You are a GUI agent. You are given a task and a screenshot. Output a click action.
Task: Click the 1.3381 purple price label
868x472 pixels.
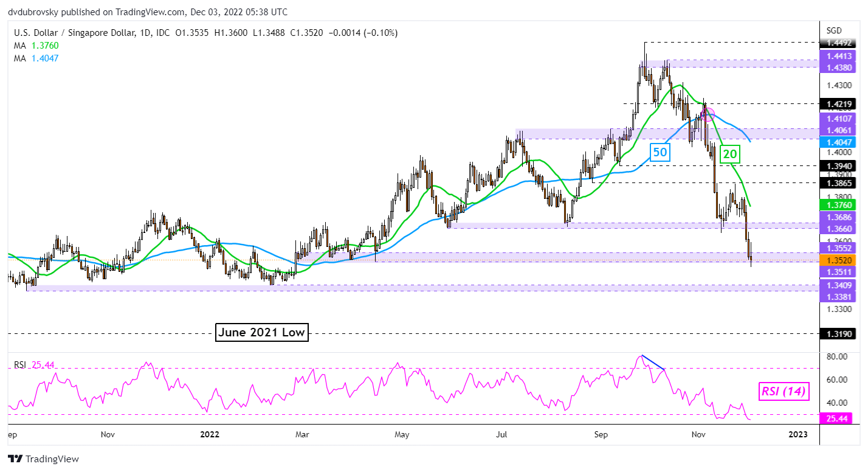pos(838,296)
